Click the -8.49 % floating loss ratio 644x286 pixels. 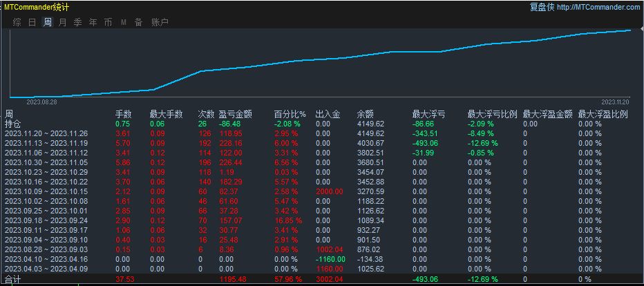pos(481,133)
